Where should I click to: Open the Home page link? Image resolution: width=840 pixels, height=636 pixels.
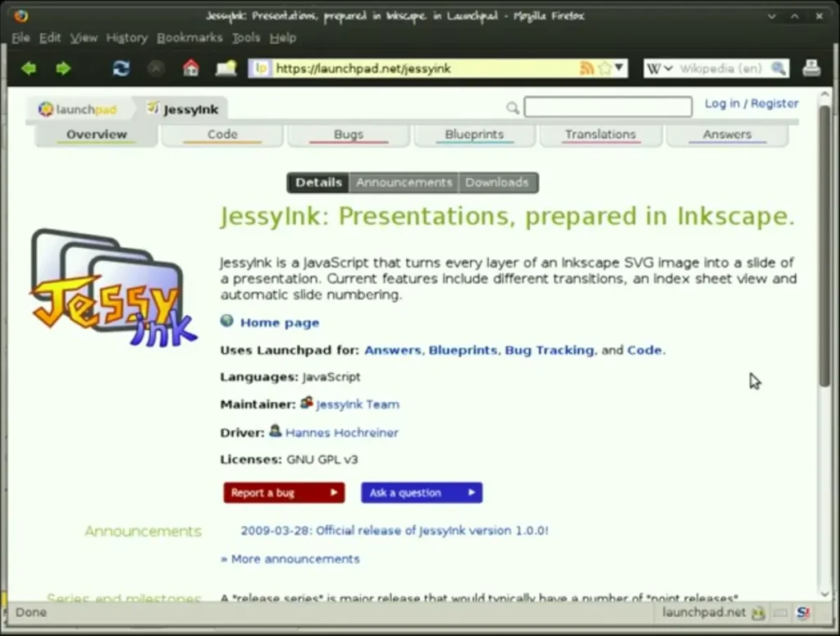pos(280,323)
